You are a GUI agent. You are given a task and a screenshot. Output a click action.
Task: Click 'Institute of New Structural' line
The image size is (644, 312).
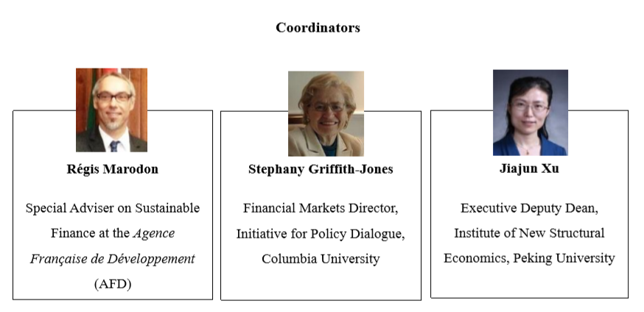pos(529,233)
